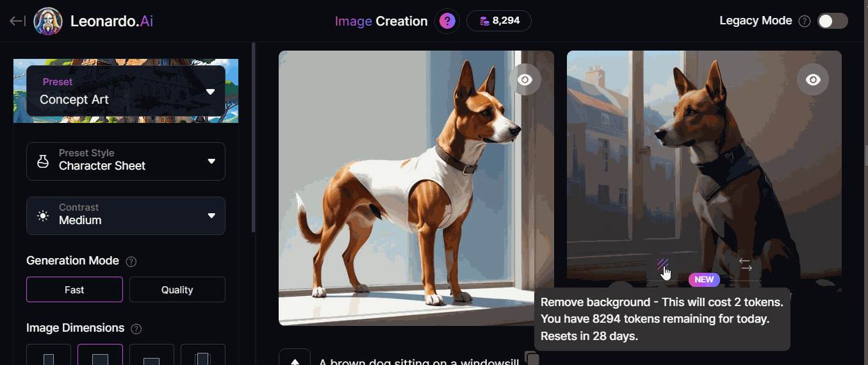Click the help icon next to Image Dimensions
The width and height of the screenshot is (868, 365).
pyautogui.click(x=136, y=328)
